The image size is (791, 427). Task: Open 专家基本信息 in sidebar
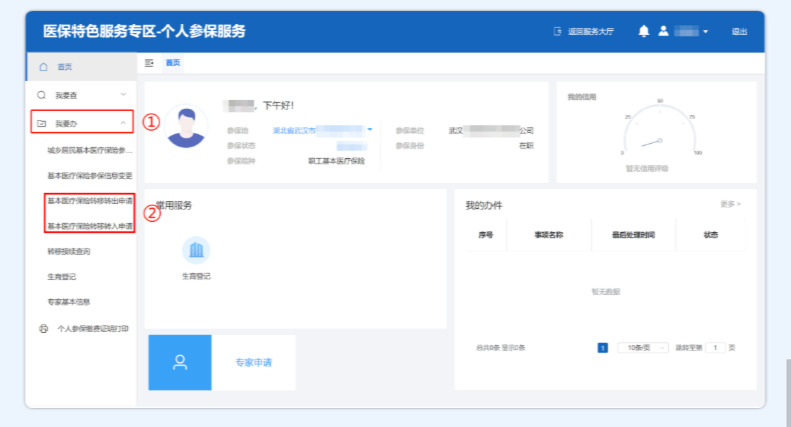69,301
